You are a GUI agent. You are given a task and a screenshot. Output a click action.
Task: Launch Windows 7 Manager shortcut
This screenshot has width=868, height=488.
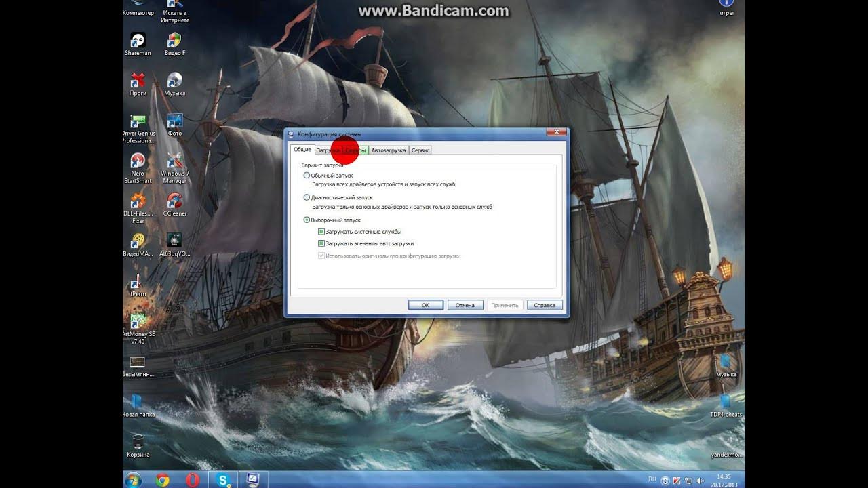[174, 168]
